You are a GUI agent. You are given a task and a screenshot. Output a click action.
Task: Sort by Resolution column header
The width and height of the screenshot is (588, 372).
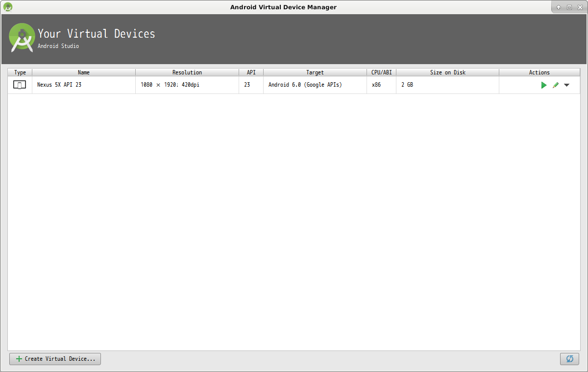point(187,72)
